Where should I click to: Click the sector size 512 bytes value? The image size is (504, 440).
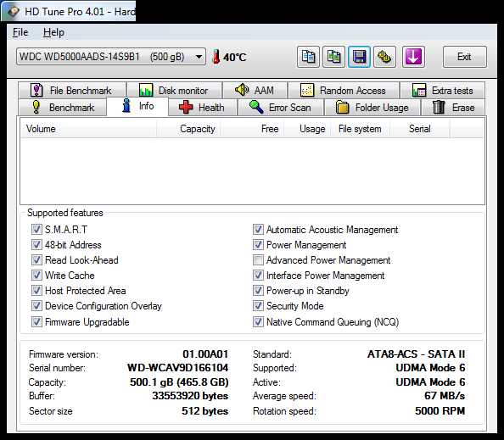coord(204,411)
